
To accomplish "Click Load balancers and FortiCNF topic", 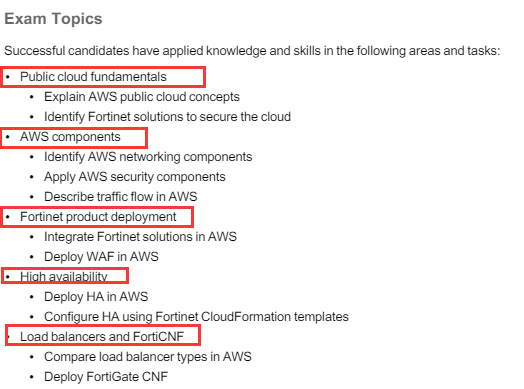I will click(x=102, y=337).
